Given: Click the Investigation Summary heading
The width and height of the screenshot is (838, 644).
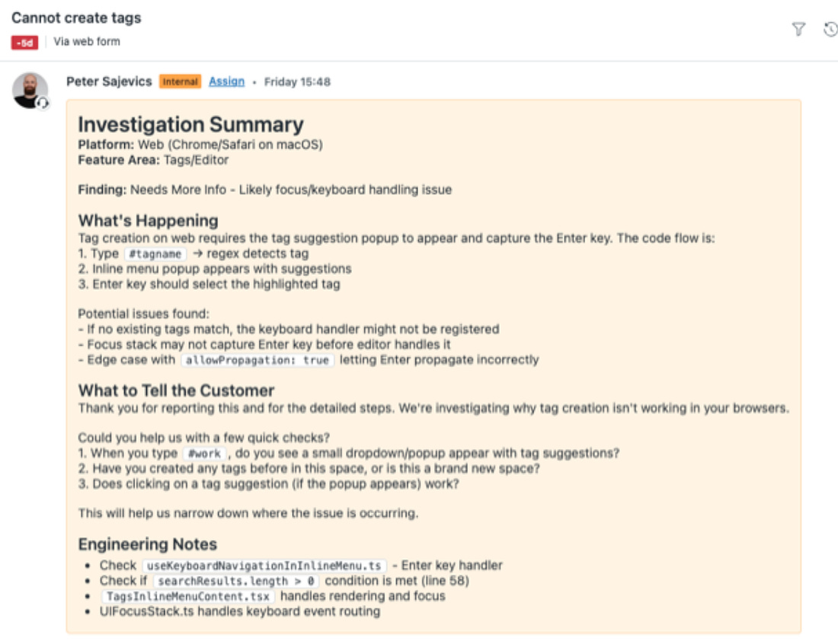Looking at the screenshot, I should click(190, 124).
